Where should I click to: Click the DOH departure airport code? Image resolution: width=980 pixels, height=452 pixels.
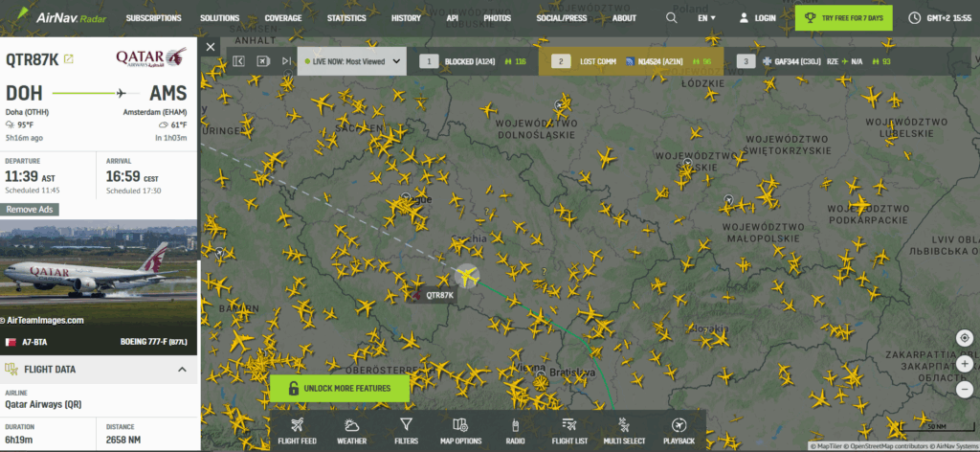pos(24,93)
